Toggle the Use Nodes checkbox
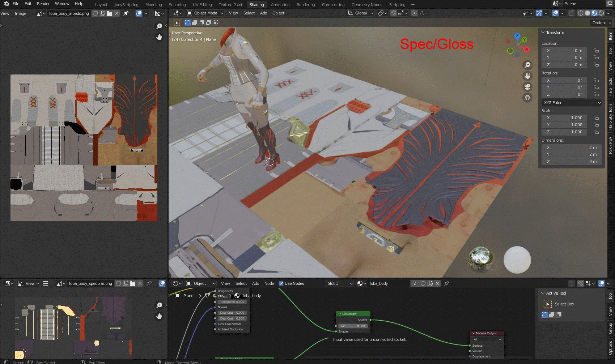 pyautogui.click(x=281, y=283)
